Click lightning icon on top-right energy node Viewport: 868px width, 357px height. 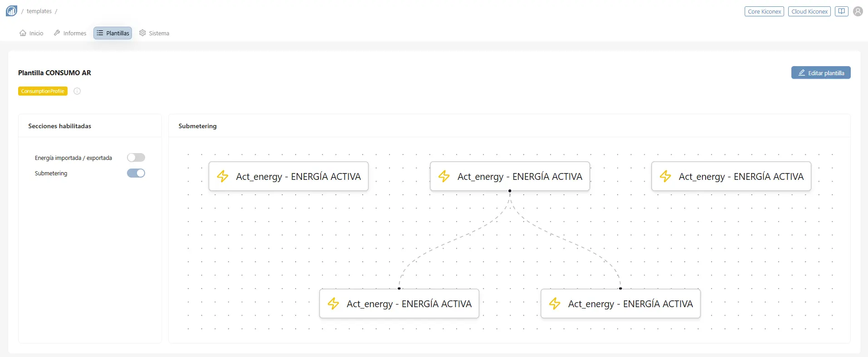tap(665, 176)
